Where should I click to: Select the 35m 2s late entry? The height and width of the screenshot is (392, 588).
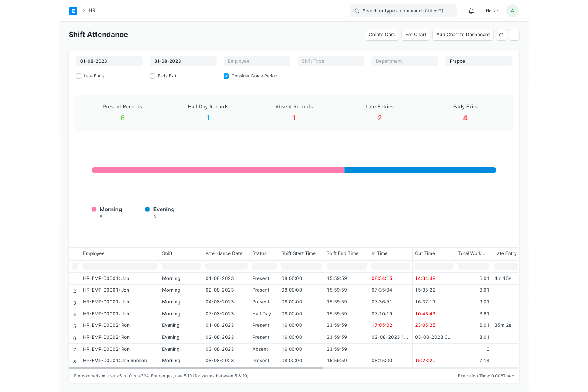tap(503, 325)
